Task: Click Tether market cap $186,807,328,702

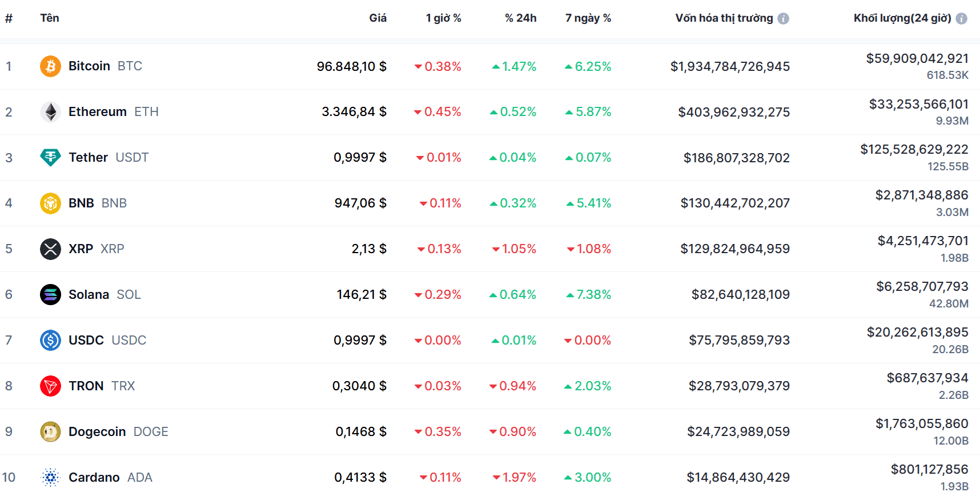Action: [737, 158]
